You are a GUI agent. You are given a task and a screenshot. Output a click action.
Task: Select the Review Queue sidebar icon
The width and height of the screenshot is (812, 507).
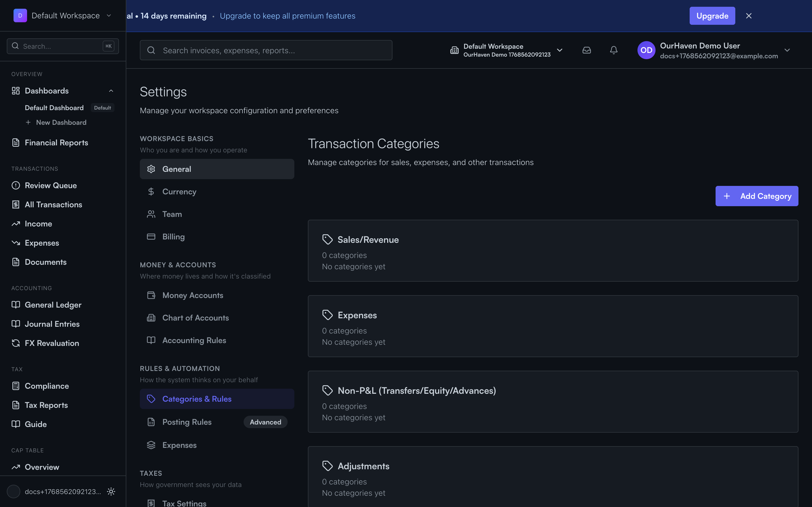pyautogui.click(x=16, y=185)
